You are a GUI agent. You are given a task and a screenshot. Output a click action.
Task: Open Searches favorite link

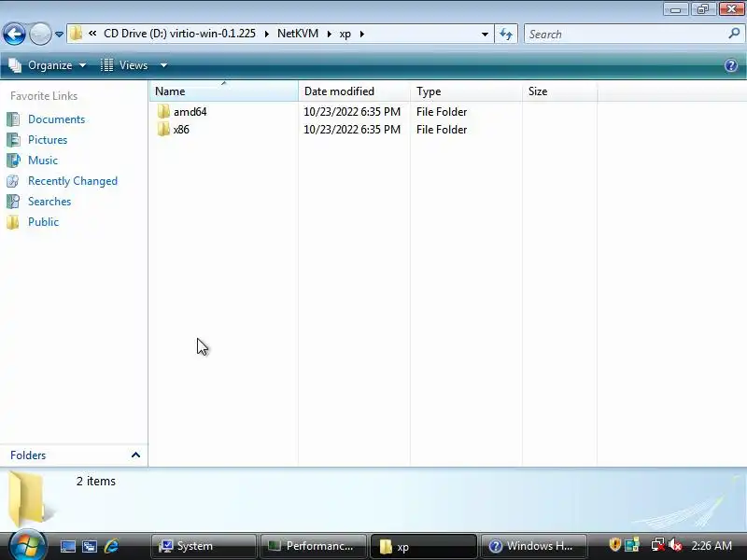(49, 202)
